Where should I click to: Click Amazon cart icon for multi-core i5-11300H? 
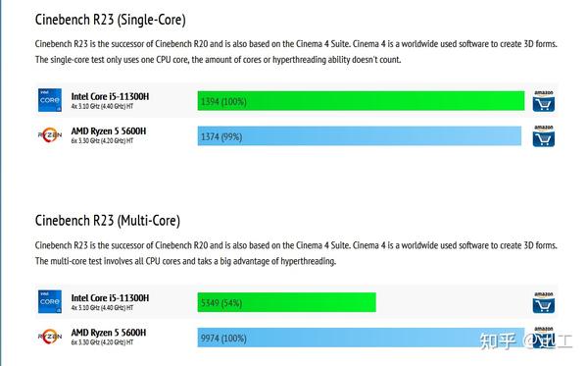(543, 302)
